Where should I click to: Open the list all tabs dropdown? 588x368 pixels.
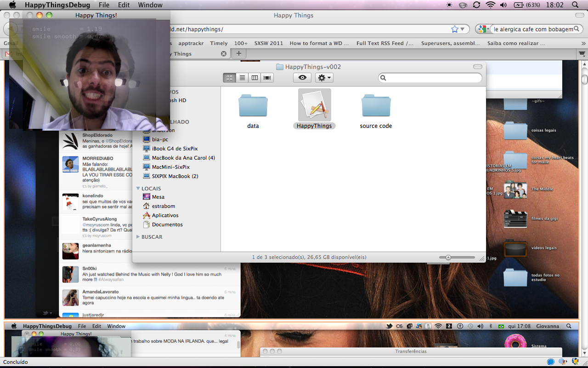click(x=582, y=54)
